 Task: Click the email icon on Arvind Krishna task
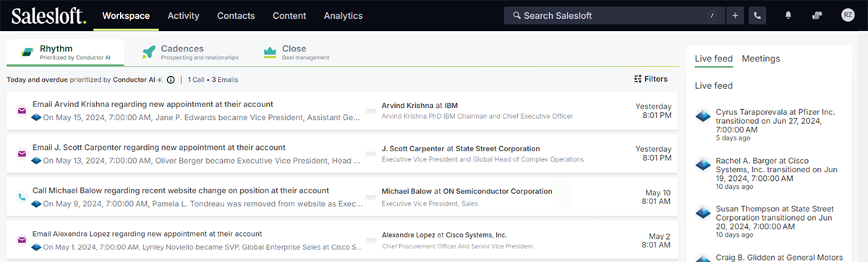[22, 111]
